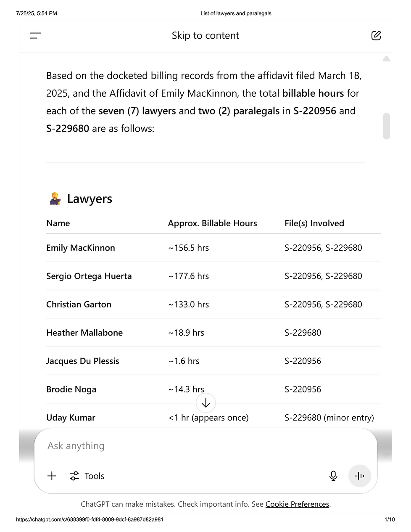Click the Uday Kumar row name
The width and height of the screenshot is (411, 532).
(71, 418)
